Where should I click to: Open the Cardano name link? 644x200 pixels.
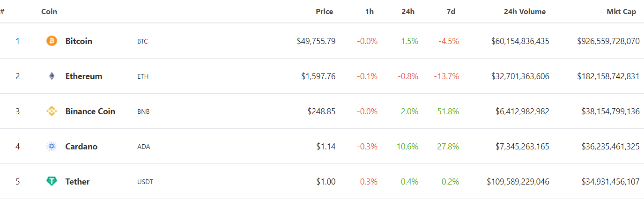point(81,147)
